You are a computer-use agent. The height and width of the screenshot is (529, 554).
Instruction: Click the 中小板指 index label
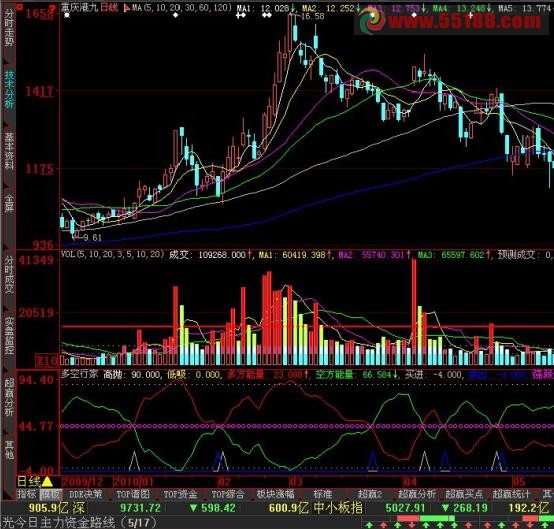point(338,508)
